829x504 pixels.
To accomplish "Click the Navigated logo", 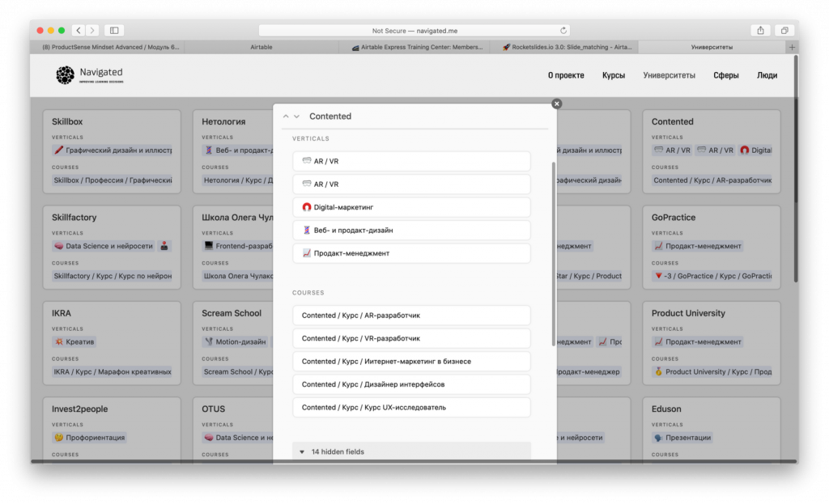I will (x=89, y=75).
